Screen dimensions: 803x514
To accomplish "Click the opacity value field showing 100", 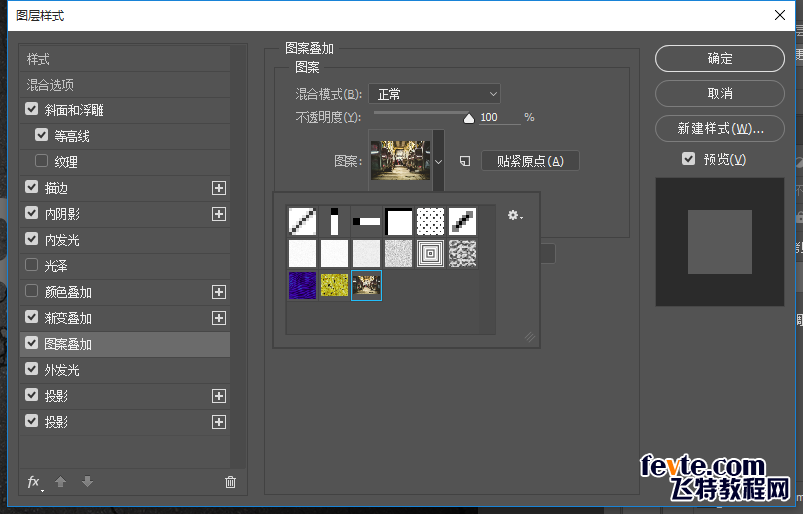I will pyautogui.click(x=499, y=117).
